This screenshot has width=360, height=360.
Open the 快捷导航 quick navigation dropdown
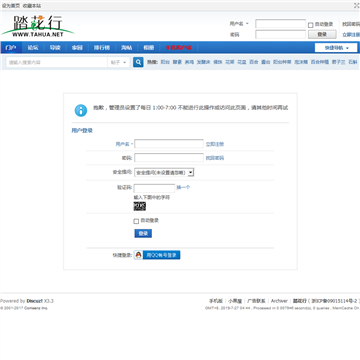(336, 48)
